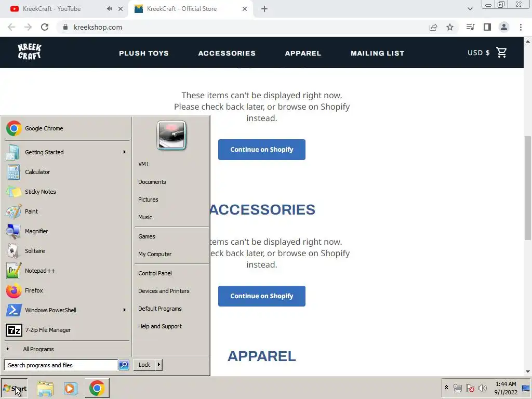Open Windows Media Player from taskbar
This screenshot has height=399, width=532.
click(71, 389)
